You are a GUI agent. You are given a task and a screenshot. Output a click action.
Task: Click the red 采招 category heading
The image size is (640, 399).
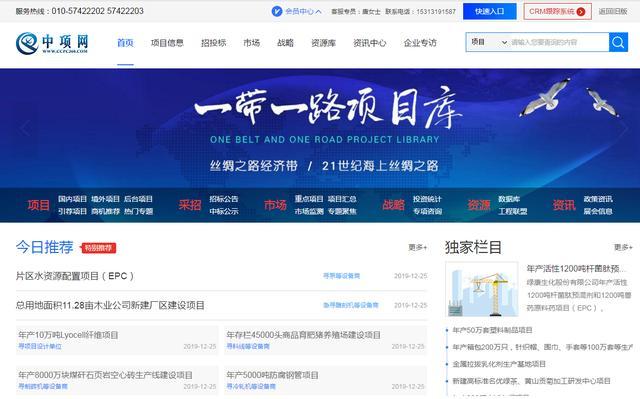190,205
